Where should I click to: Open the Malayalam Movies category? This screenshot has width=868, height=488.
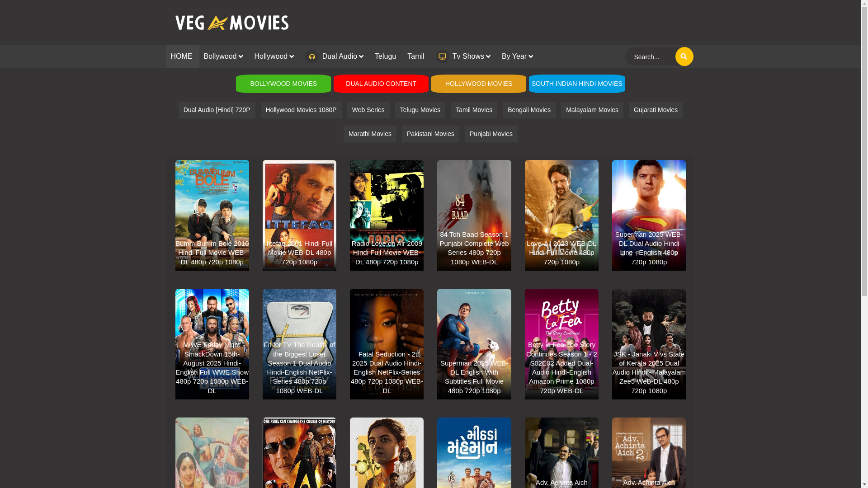[x=592, y=110]
